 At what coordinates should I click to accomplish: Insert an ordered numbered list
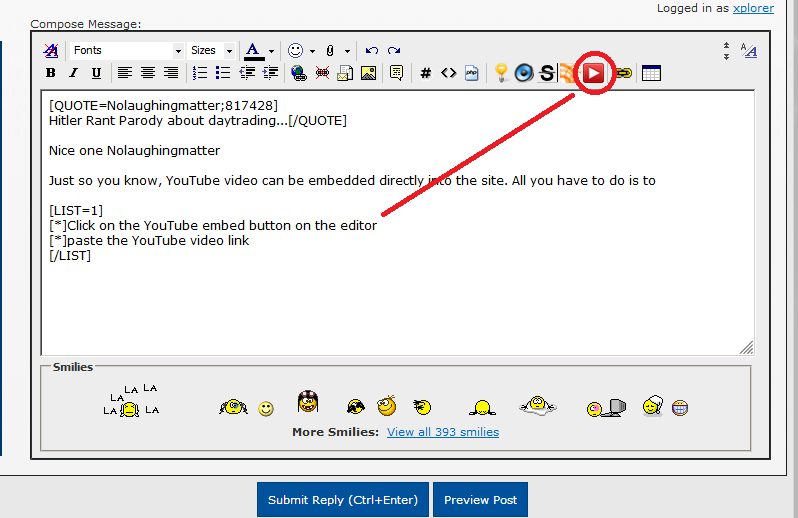pyautogui.click(x=200, y=73)
